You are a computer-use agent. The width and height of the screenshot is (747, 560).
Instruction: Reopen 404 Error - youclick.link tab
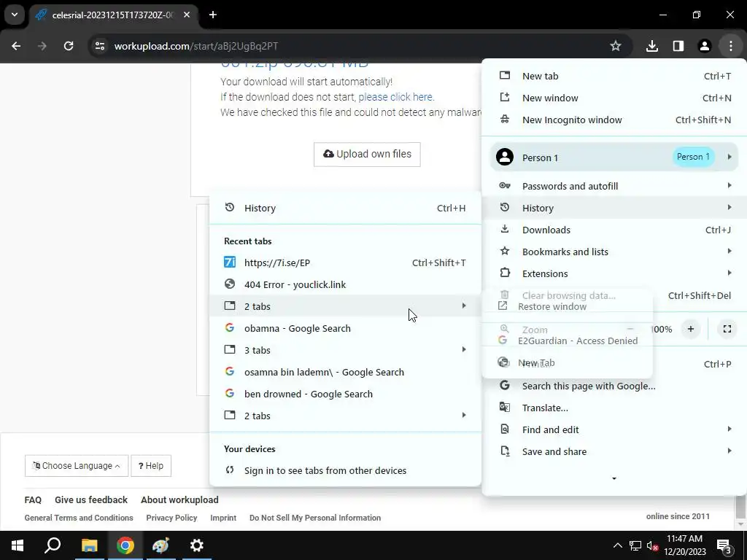click(345, 285)
